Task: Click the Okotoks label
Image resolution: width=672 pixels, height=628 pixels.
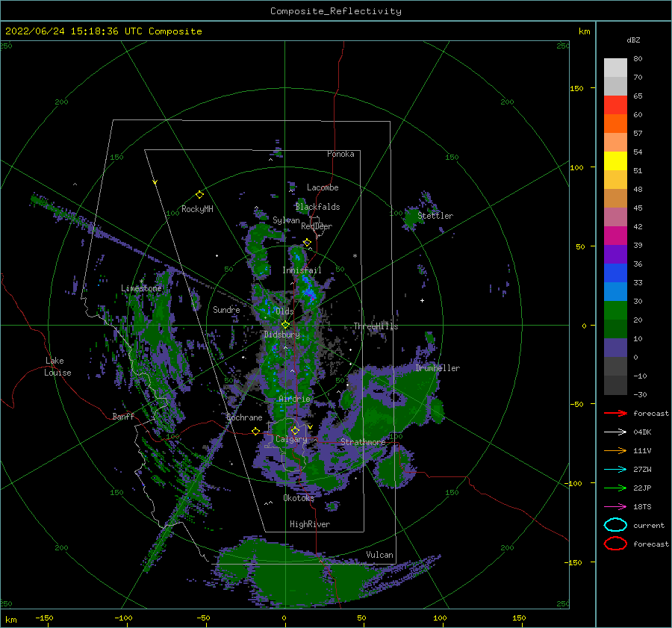Action: pos(298,498)
